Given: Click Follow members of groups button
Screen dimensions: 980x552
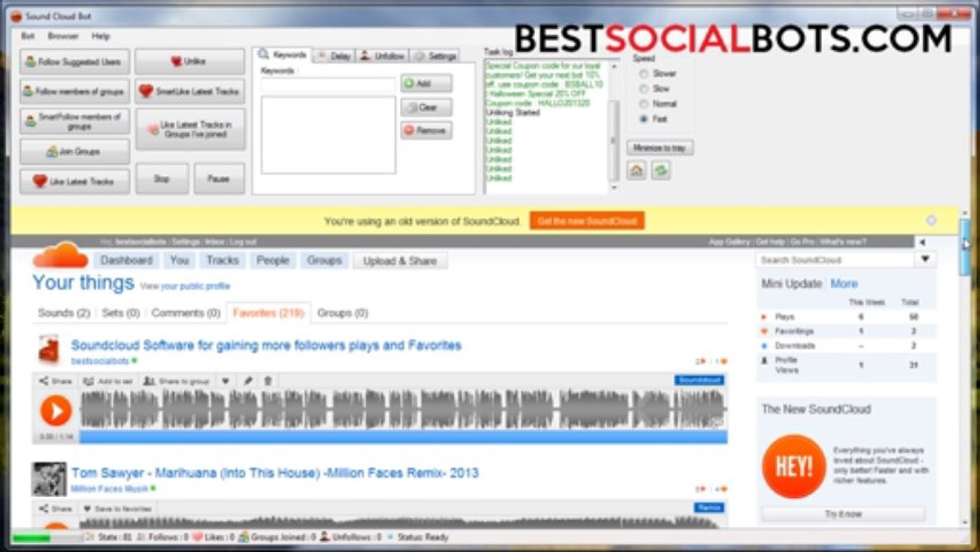Looking at the screenshot, I should (x=75, y=91).
